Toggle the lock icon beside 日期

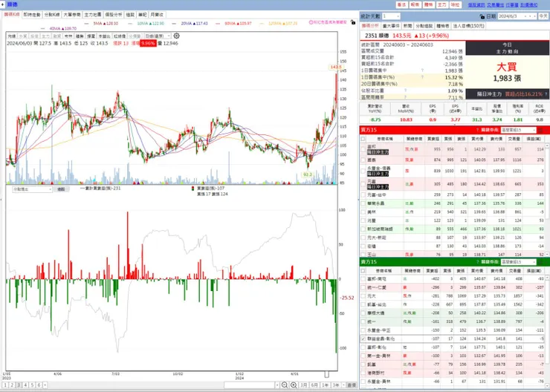482,16
